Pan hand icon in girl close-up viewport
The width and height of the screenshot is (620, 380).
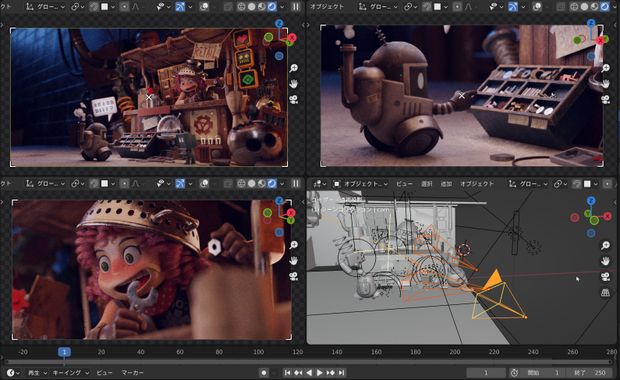coord(293,261)
